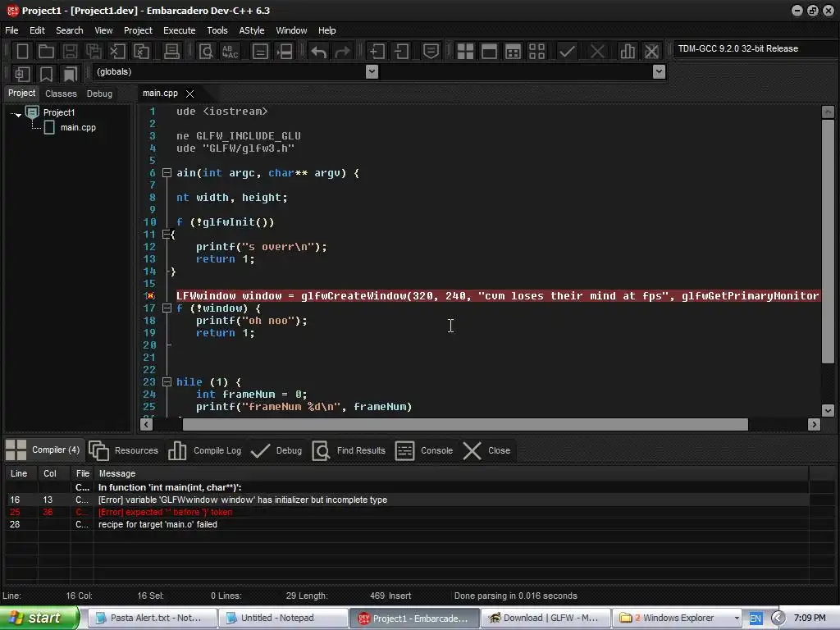840x630 pixels.
Task: Click the Run window icon in toolbar
Action: point(489,52)
